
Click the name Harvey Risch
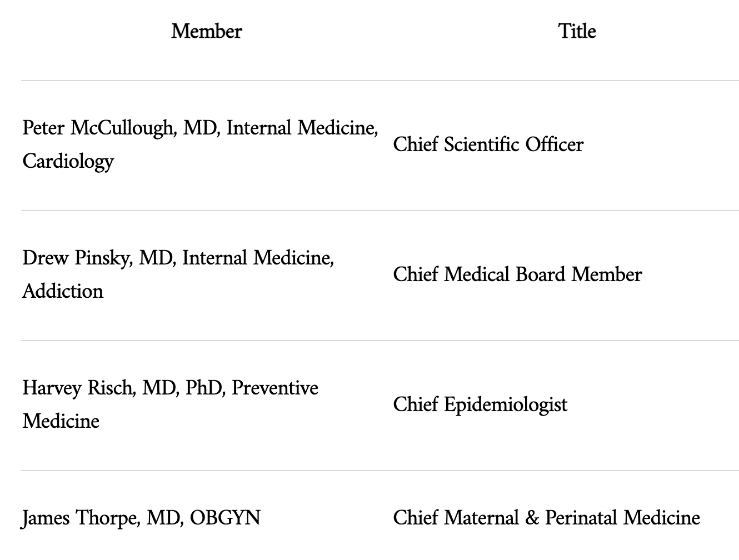click(78, 388)
